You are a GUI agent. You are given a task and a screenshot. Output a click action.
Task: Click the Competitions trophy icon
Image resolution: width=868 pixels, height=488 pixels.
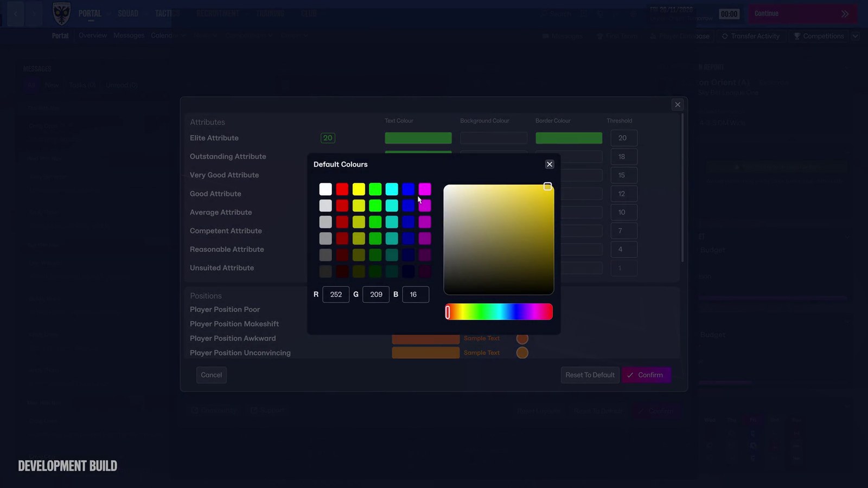tap(797, 36)
